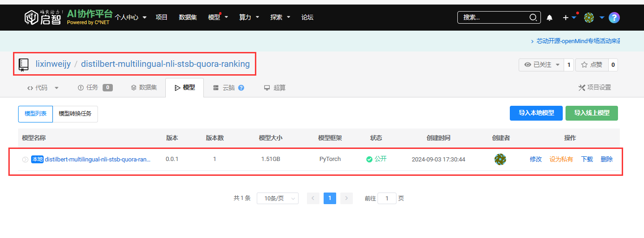Click the OpenI logo in header
644x238 pixels.
(43, 18)
